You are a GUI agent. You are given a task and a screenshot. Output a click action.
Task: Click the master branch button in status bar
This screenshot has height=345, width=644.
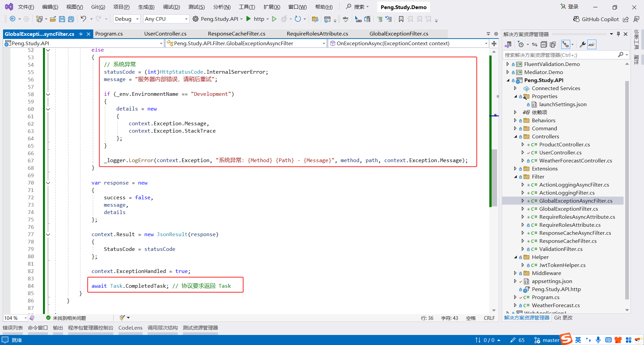[x=547, y=340]
